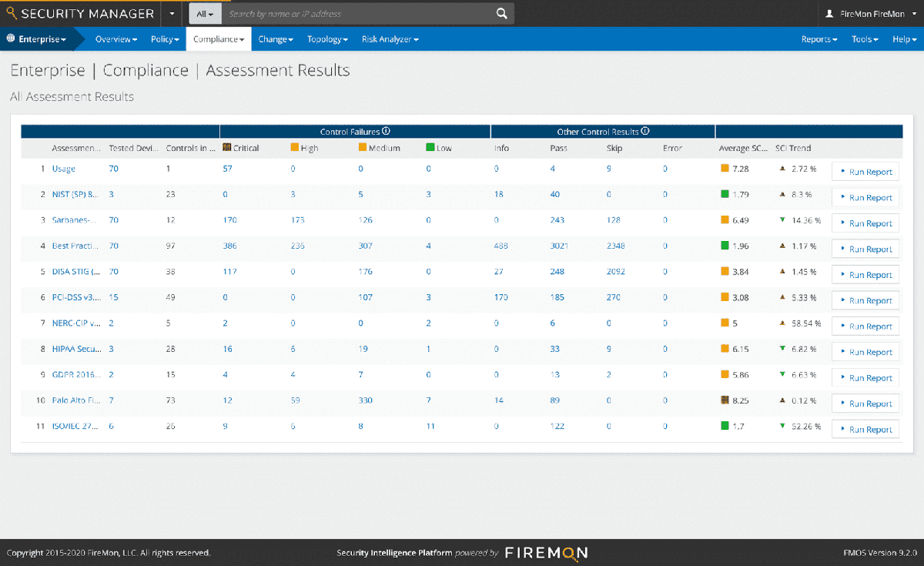Open the Risk Analyzer menu
Image resolution: width=924 pixels, height=566 pixels.
pos(390,39)
